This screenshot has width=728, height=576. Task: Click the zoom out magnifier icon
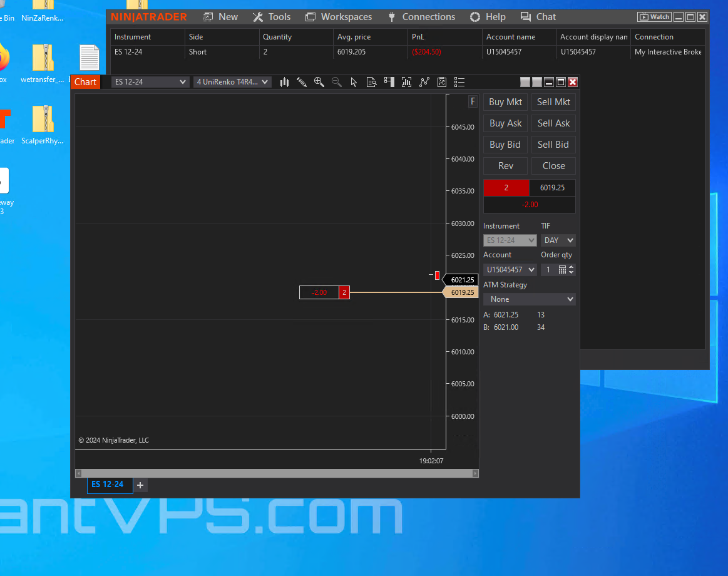pos(337,82)
